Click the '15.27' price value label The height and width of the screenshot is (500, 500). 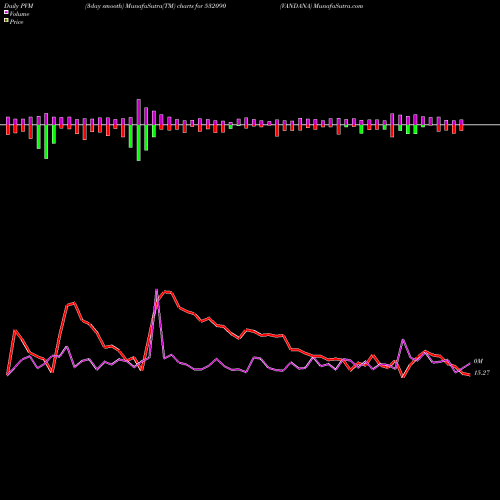482,373
